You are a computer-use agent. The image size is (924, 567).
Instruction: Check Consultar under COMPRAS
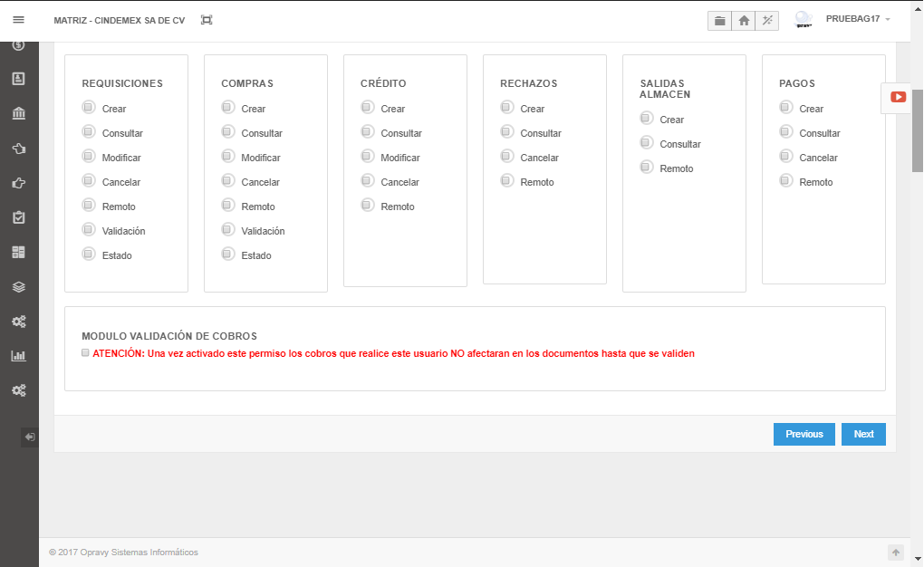[228, 131]
